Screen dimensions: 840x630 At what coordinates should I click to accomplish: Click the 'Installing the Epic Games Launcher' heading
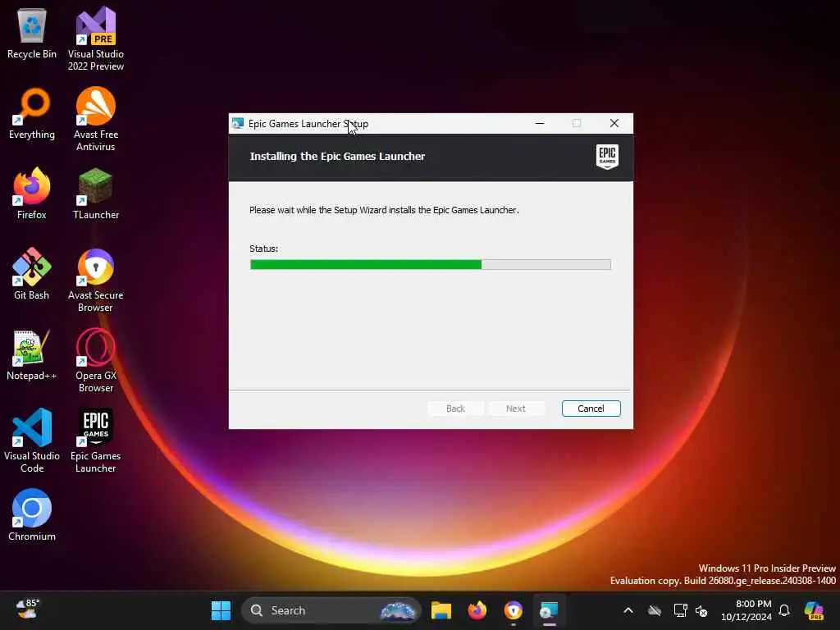tap(337, 157)
